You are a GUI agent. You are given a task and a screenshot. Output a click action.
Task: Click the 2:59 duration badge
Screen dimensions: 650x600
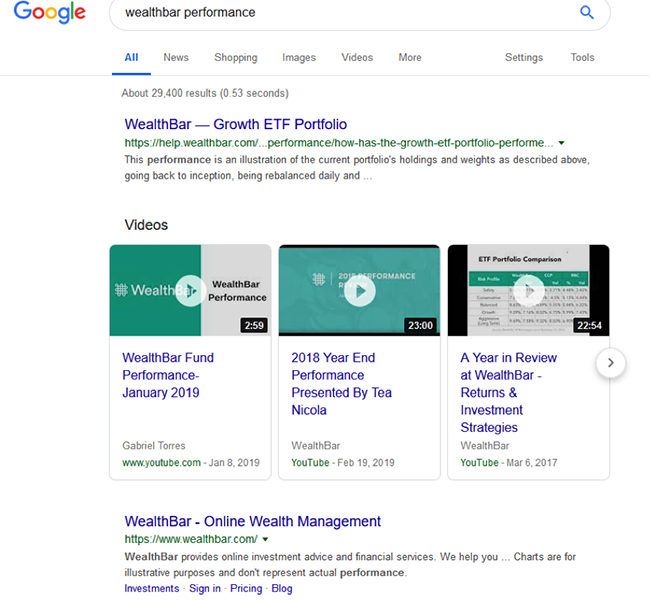(x=254, y=326)
